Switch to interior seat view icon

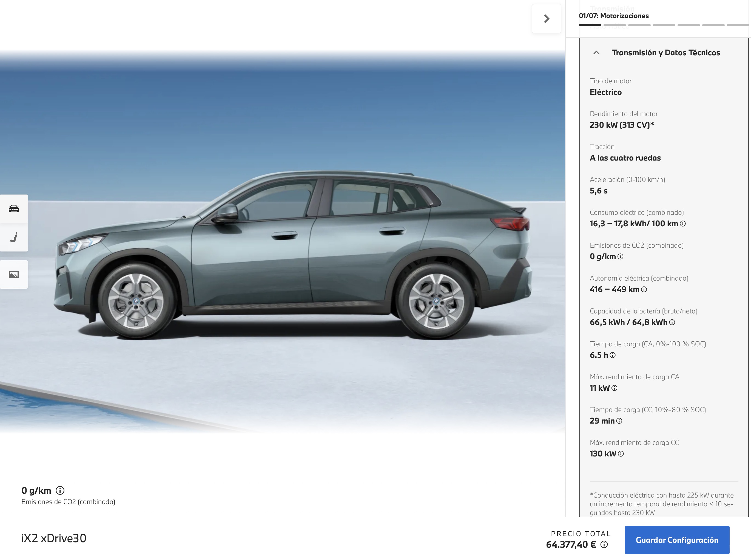click(x=14, y=237)
